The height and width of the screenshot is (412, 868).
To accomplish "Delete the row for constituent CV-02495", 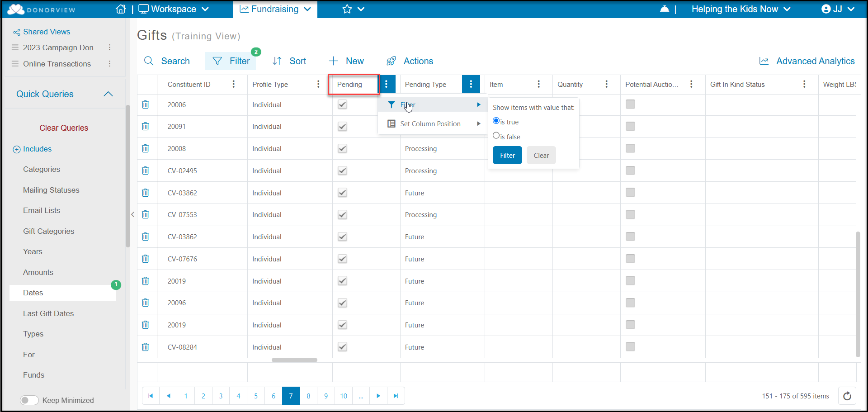I will coord(146,170).
